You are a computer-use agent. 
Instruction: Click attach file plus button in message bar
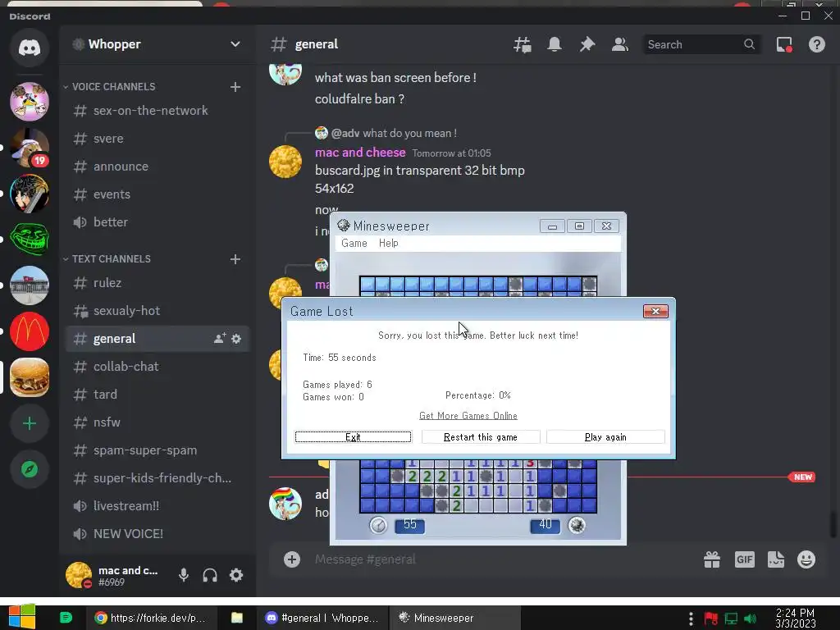(x=292, y=559)
